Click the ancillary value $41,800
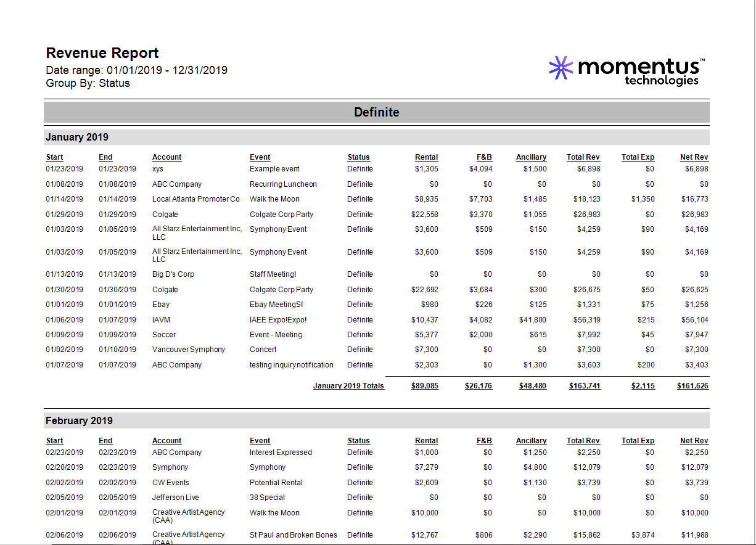This screenshot has width=756, height=545. [533, 320]
